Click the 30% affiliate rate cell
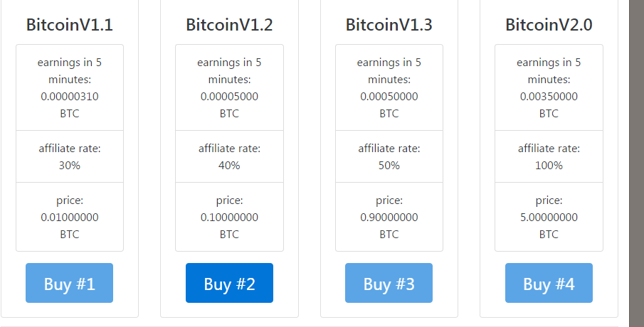This screenshot has height=327, width=644. click(70, 156)
